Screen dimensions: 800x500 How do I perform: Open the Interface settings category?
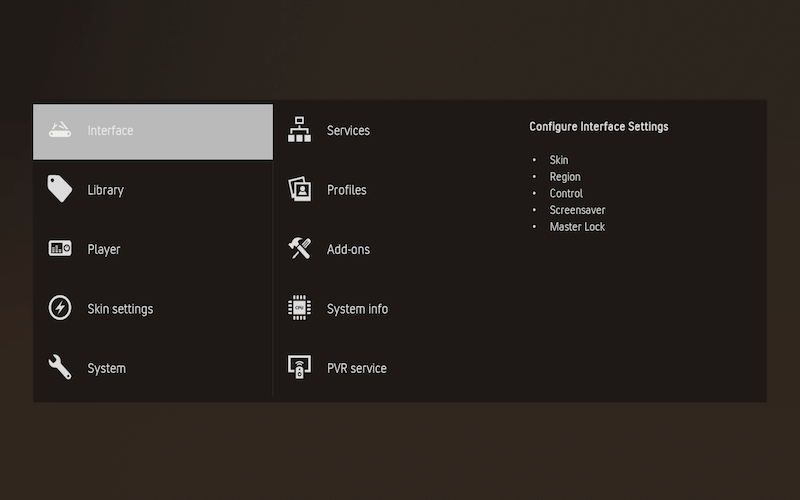click(x=153, y=132)
